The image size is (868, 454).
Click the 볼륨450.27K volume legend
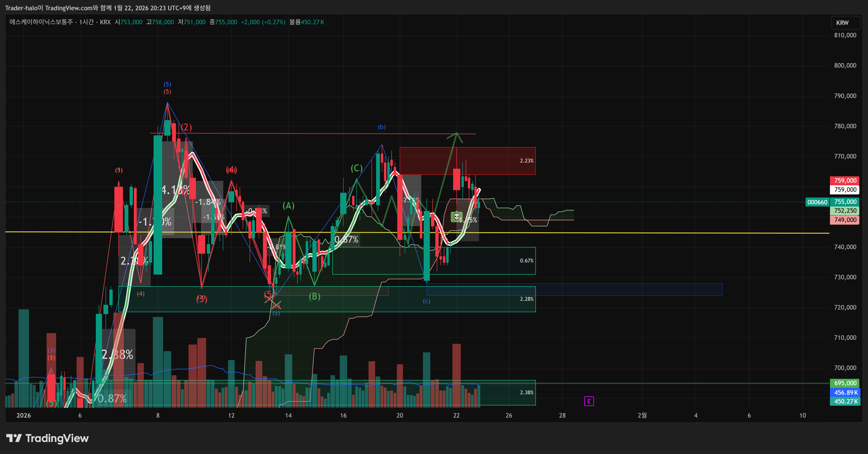307,22
